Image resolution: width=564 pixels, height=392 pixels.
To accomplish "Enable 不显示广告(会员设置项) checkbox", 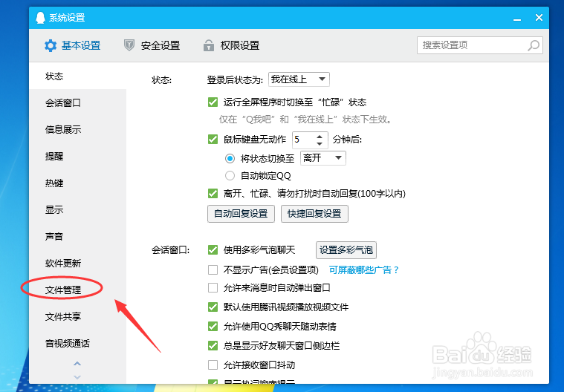I will [x=213, y=269].
